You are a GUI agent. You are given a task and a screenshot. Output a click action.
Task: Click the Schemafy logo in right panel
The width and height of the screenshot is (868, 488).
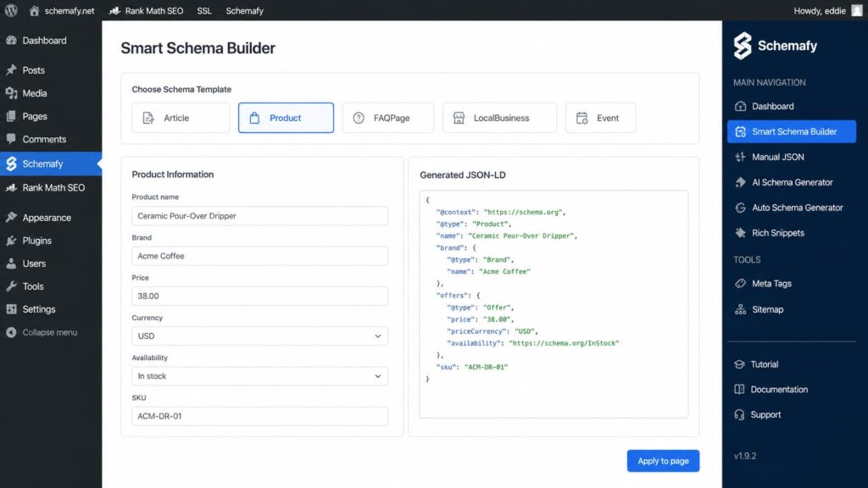point(775,46)
